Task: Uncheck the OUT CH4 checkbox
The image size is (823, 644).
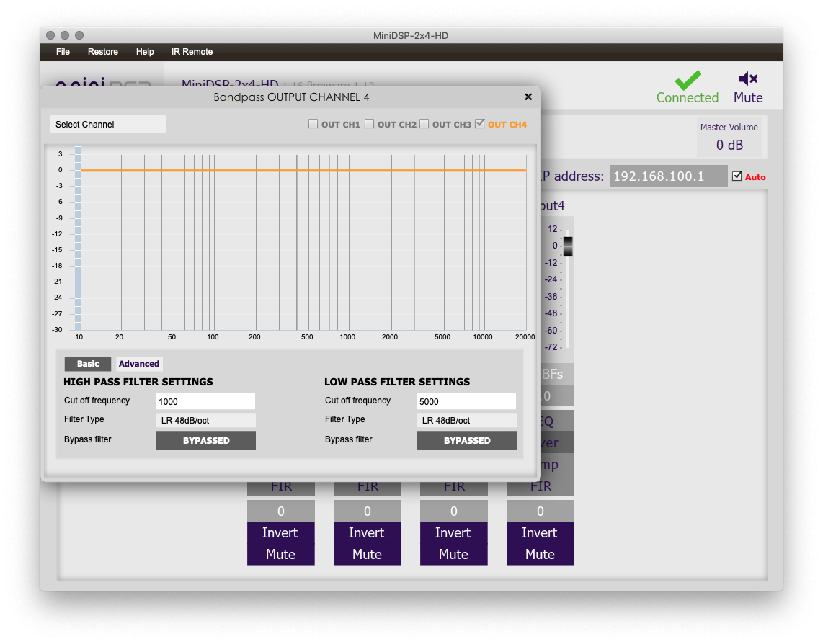Action: pyautogui.click(x=479, y=124)
